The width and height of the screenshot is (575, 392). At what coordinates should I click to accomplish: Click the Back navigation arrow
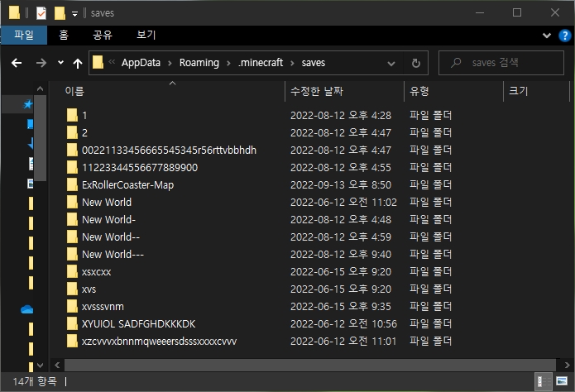tap(17, 63)
